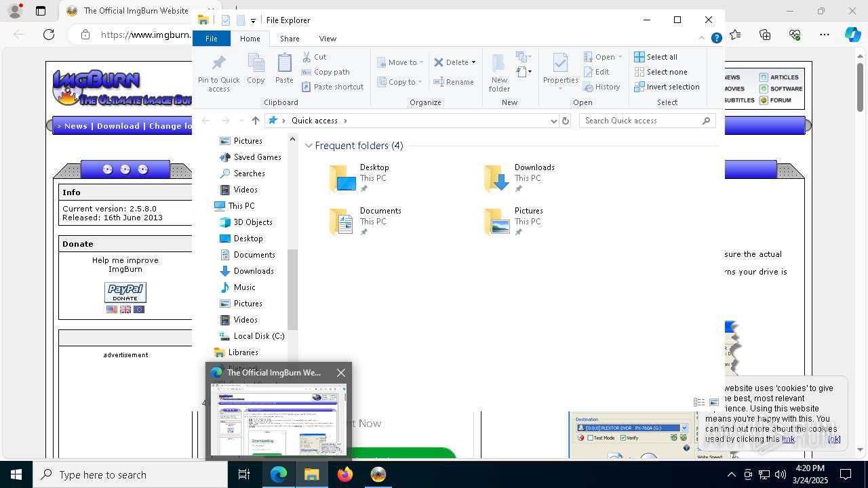Image resolution: width=868 pixels, height=488 pixels.
Task: Click the volume icon in system tray
Action: [780, 474]
